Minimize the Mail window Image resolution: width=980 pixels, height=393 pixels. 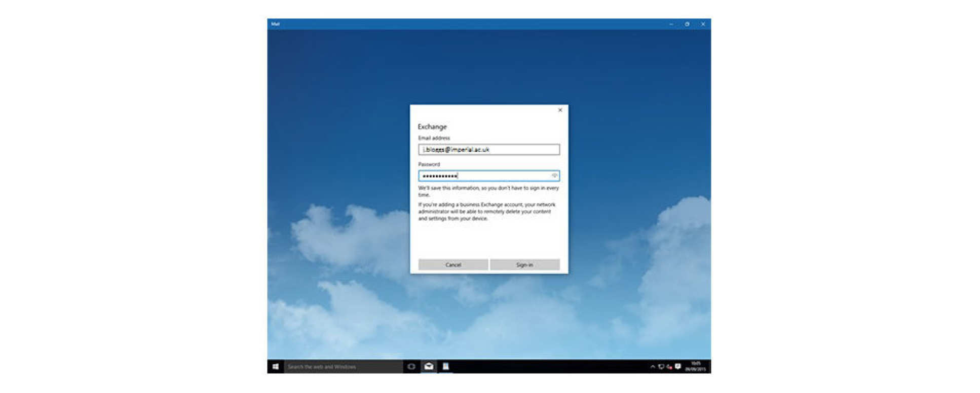(x=671, y=24)
